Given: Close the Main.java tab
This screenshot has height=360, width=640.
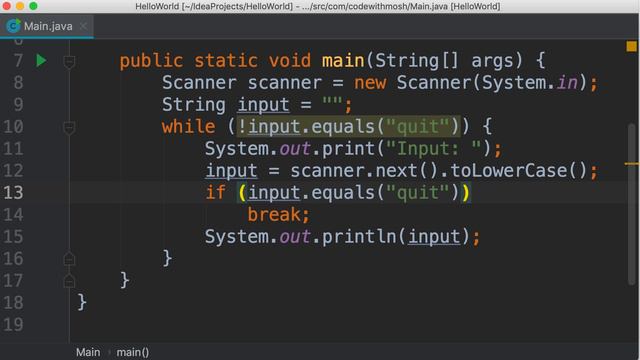Looking at the screenshot, I should pos(83,26).
